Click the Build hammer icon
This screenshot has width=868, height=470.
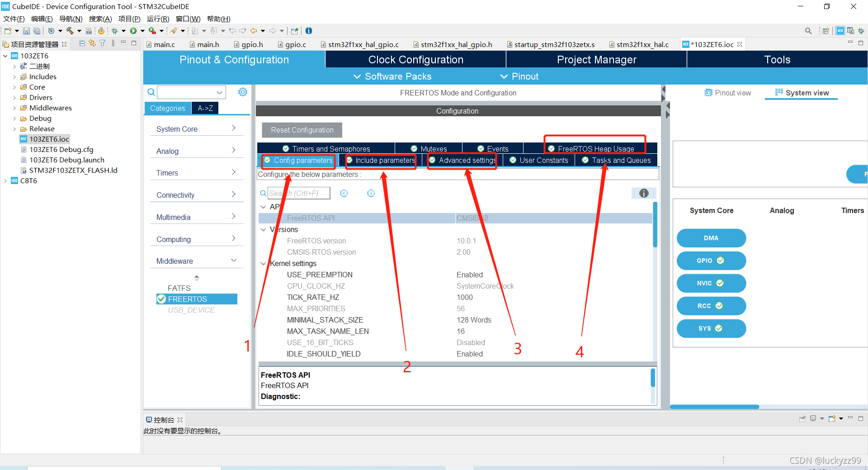[x=70, y=31]
